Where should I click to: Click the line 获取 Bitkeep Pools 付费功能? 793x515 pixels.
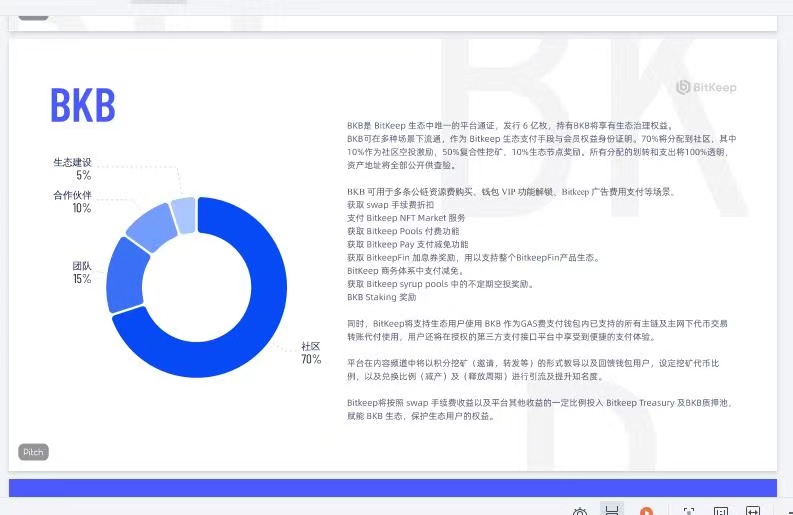[x=403, y=231]
